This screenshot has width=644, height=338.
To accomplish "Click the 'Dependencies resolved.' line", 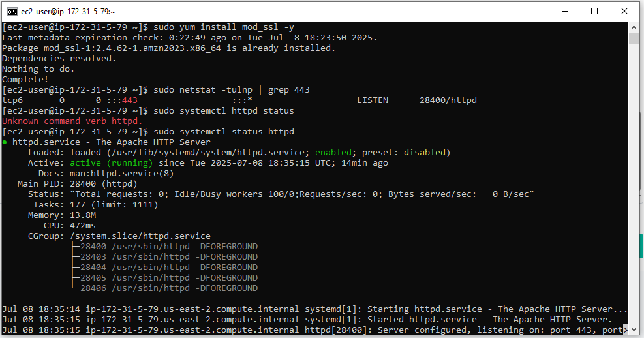I will pyautogui.click(x=59, y=59).
